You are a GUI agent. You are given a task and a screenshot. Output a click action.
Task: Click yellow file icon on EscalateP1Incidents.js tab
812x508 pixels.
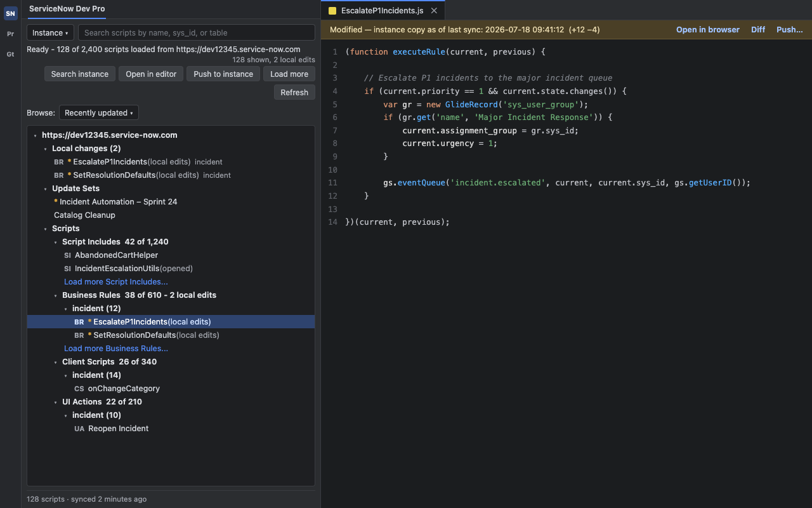tap(332, 11)
